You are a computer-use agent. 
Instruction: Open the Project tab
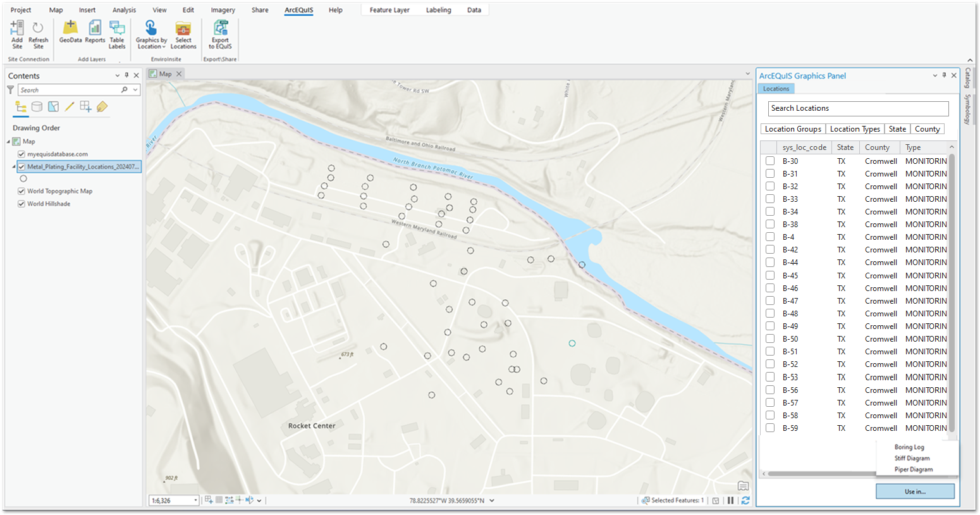[21, 10]
